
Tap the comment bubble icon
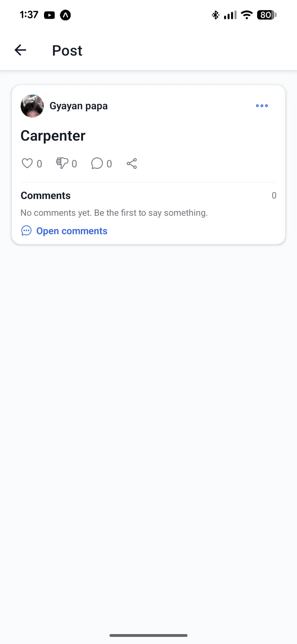click(97, 163)
